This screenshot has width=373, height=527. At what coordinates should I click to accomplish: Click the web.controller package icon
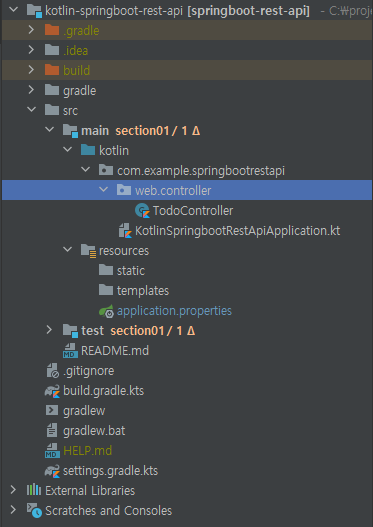[124, 190]
